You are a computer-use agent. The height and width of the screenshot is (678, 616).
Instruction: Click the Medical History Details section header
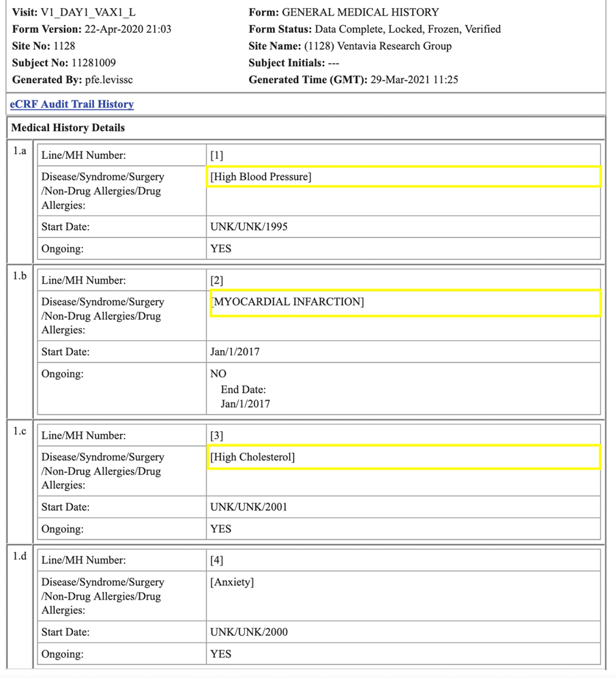(68, 128)
